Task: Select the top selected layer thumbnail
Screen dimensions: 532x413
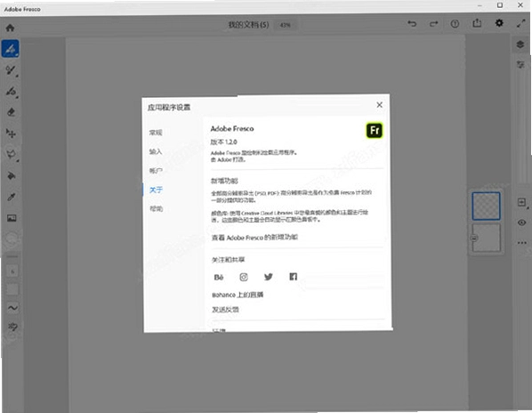Action: pyautogui.click(x=486, y=206)
